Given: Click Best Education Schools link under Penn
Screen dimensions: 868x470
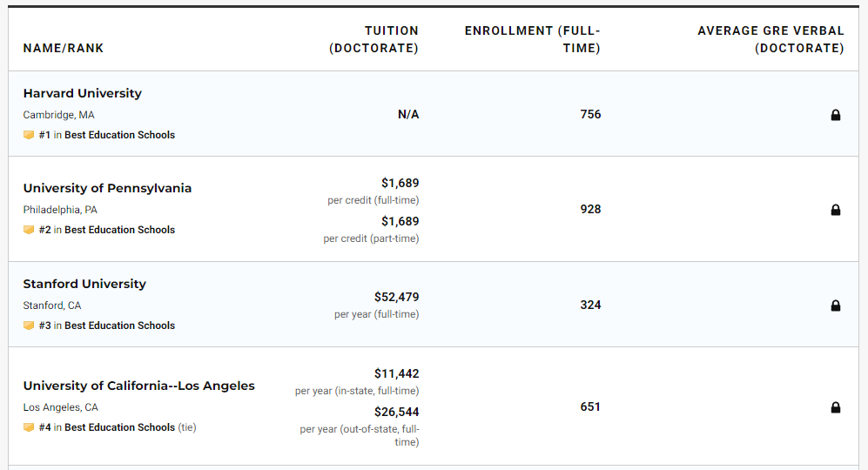Looking at the screenshot, I should [x=119, y=230].
